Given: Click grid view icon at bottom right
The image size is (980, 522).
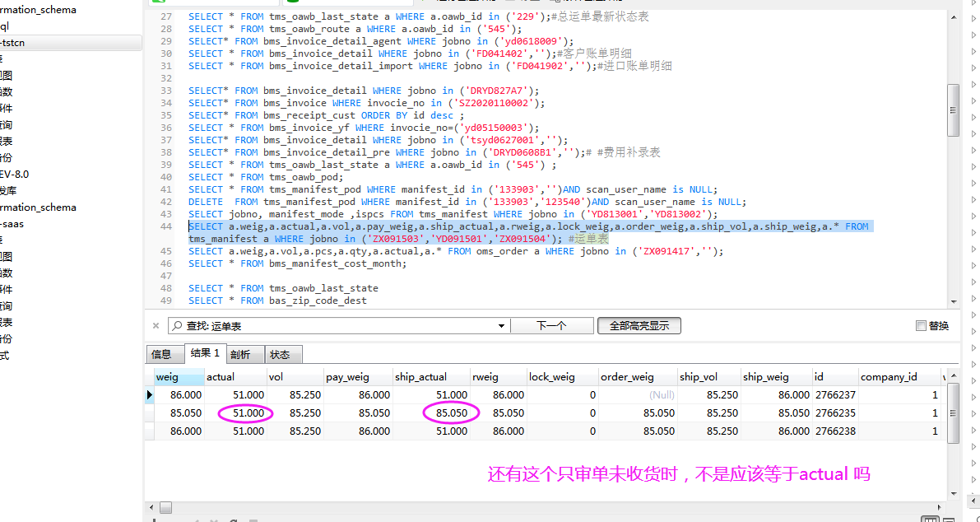Looking at the screenshot, I should pyautogui.click(x=930, y=519).
